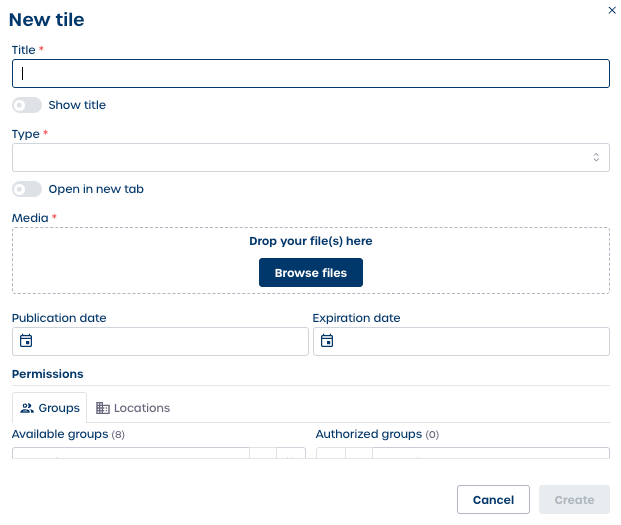Viewport: 621px width, 525px height.
Task: Click the Expiration date calendar icon
Action: coord(327,341)
